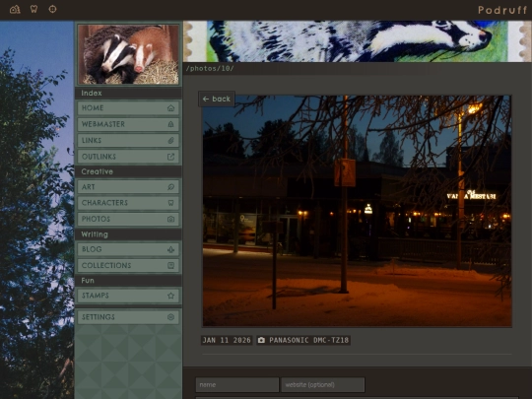Open the WEBMASTER page
The image size is (532, 399).
[x=128, y=124]
